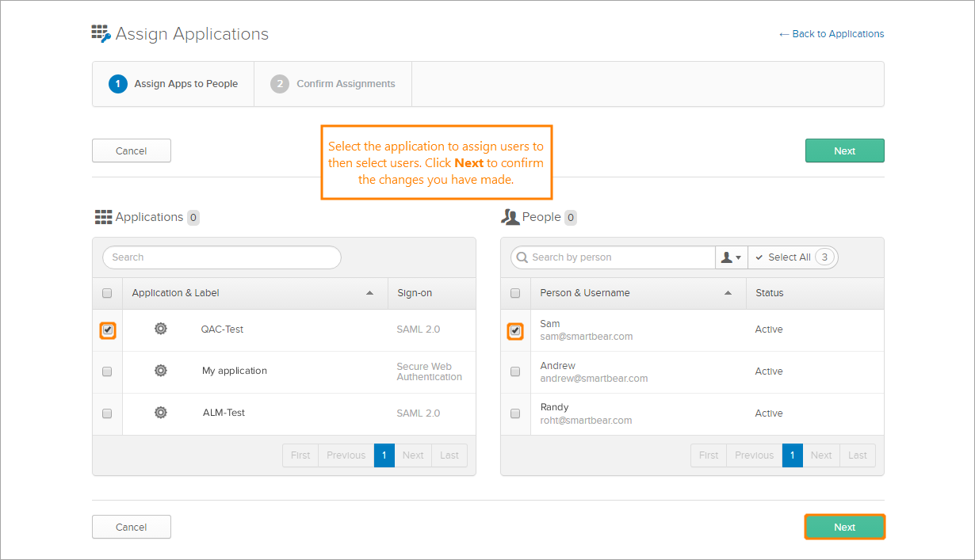Image resolution: width=975 pixels, height=560 pixels.
Task: Click the People silhouette icon heading
Action: [x=510, y=217]
